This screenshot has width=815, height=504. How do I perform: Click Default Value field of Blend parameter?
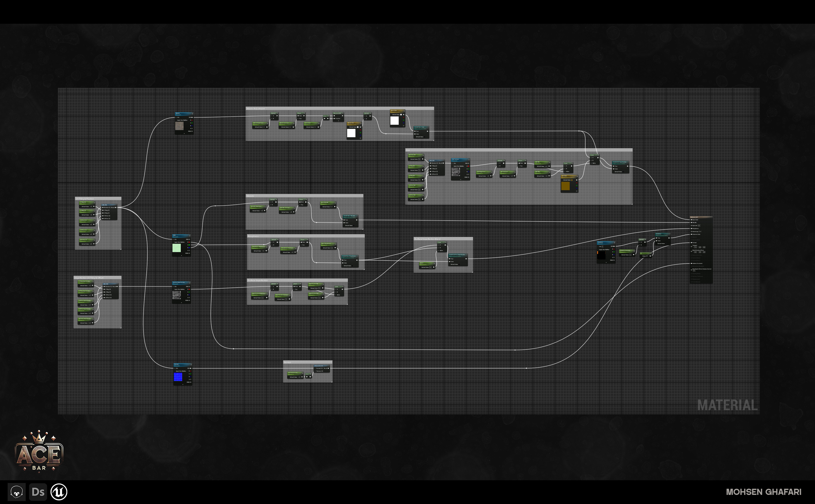point(430,267)
